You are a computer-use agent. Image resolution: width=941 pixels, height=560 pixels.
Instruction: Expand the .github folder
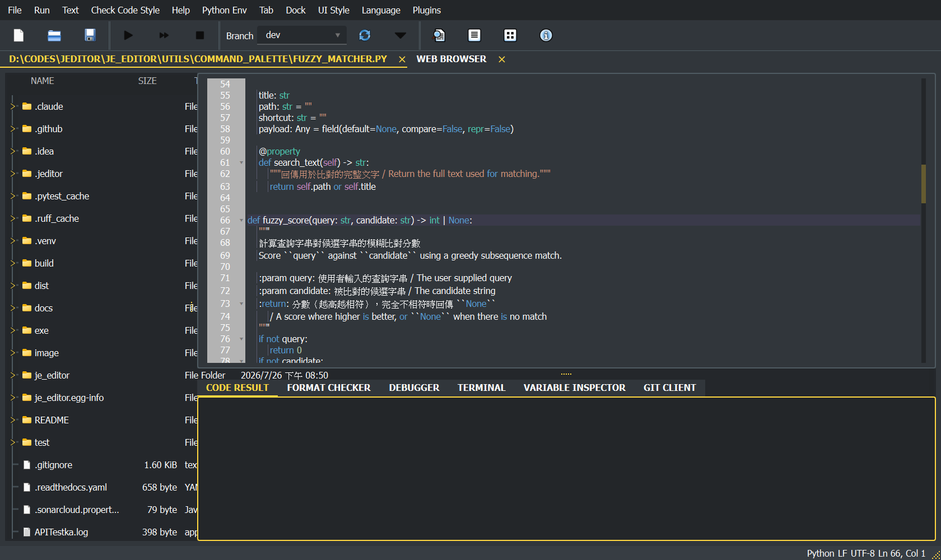pyautogui.click(x=13, y=129)
